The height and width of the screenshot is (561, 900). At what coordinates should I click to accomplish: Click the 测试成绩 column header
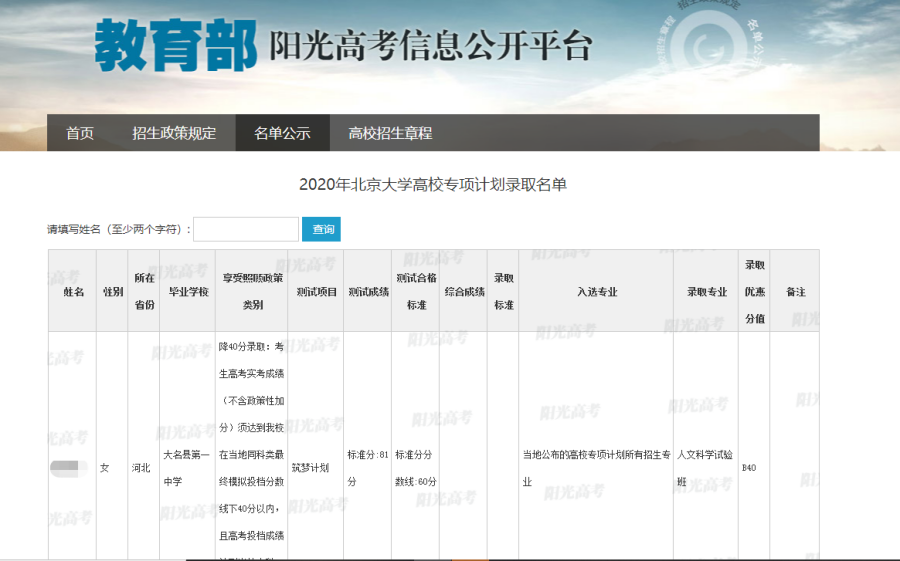pos(368,292)
